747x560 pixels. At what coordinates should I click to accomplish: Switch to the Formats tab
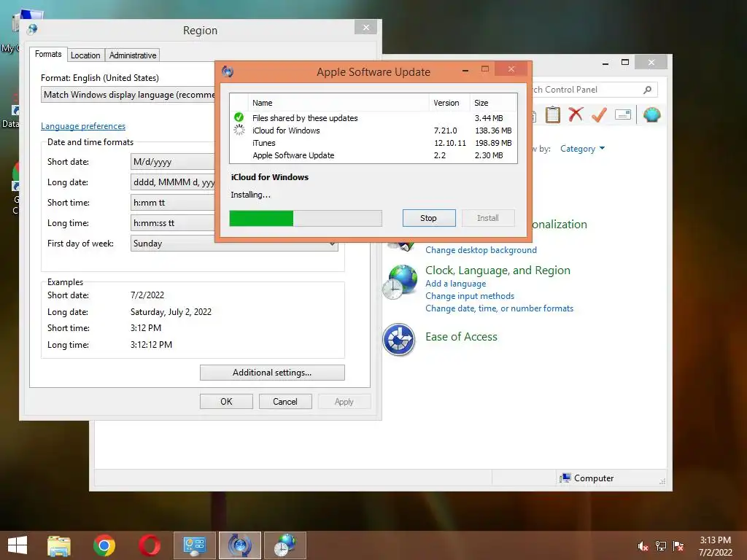(x=48, y=54)
